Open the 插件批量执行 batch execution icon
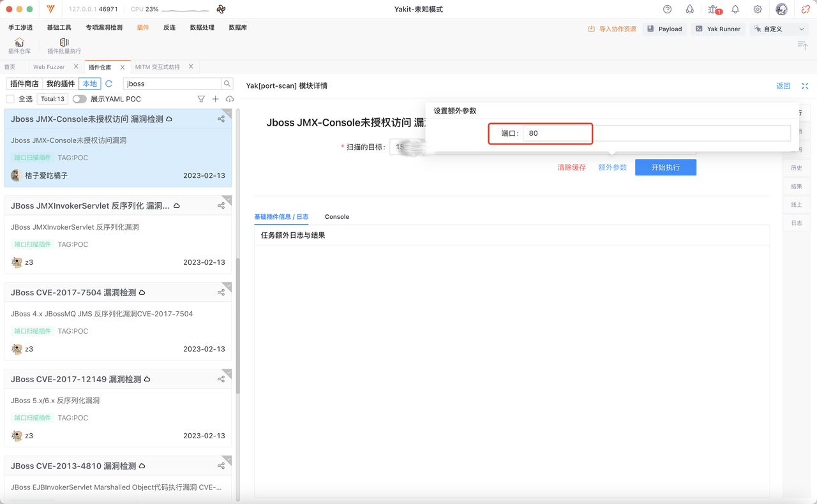 click(x=64, y=46)
